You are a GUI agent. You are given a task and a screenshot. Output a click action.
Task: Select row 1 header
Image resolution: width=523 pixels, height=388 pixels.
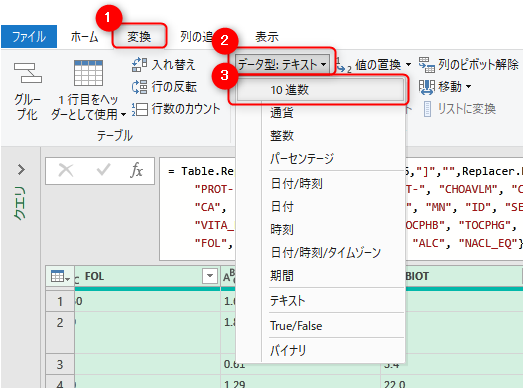coord(60,301)
